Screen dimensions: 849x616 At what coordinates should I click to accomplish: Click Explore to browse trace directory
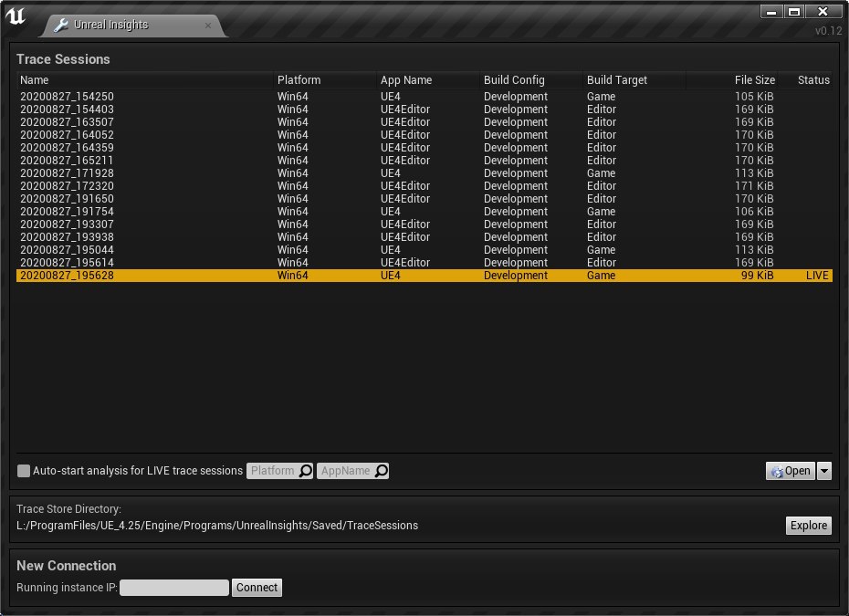point(809,525)
